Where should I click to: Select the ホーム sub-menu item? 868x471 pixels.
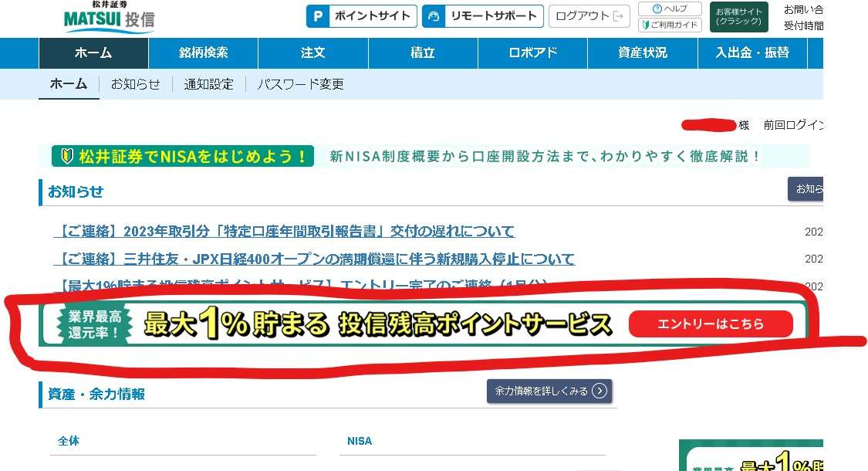pyautogui.click(x=69, y=84)
